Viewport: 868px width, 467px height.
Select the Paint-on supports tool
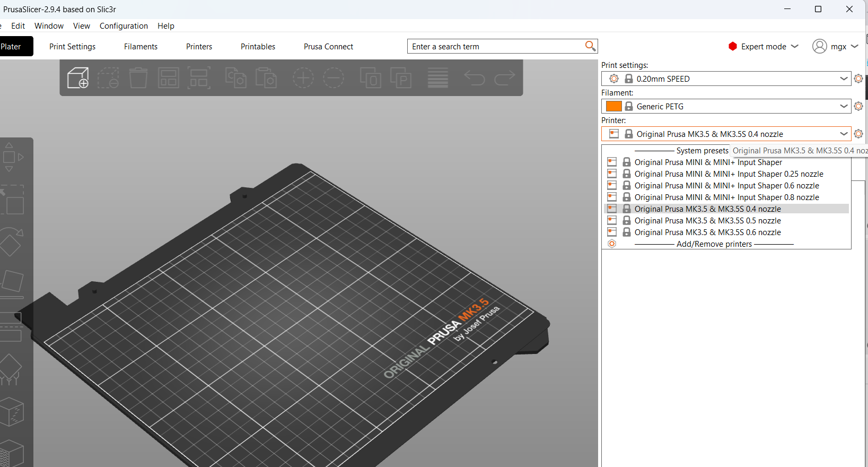point(11,369)
